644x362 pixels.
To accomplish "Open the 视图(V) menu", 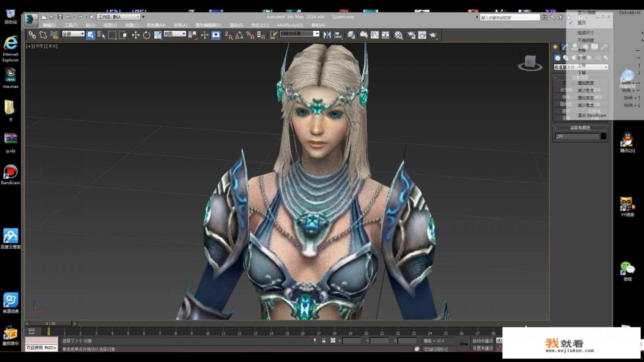I will 110,25.
